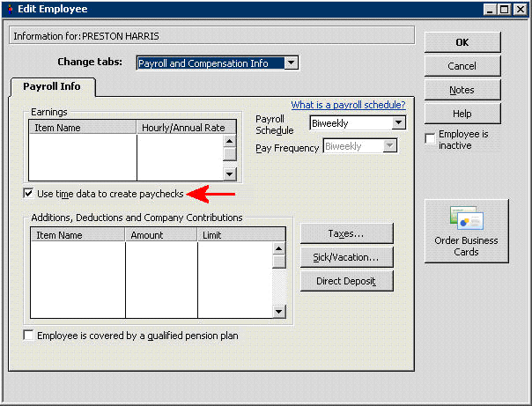The height and width of the screenshot is (406, 532).
Task: Click the Amount column header
Action: (x=161, y=235)
